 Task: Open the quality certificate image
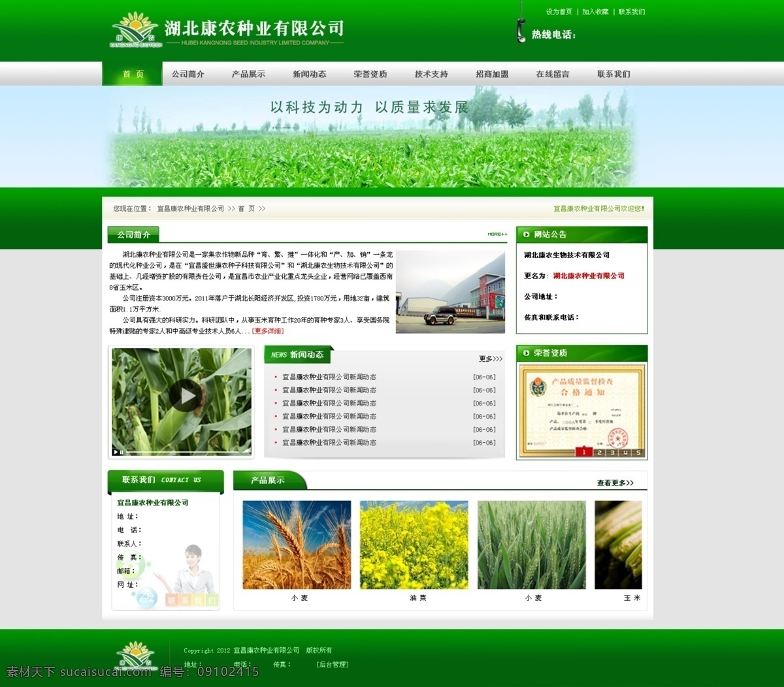click(581, 410)
